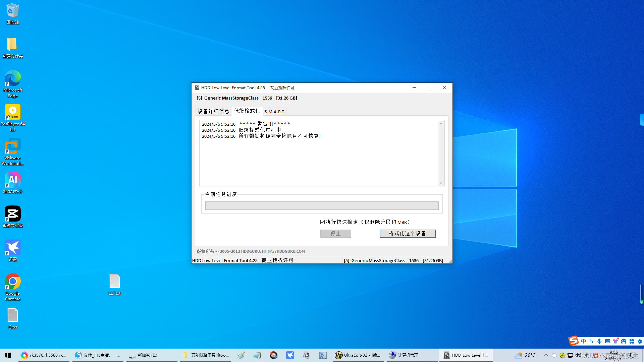
Task: Click the log scrollbar down arrow
Action: tap(441, 183)
